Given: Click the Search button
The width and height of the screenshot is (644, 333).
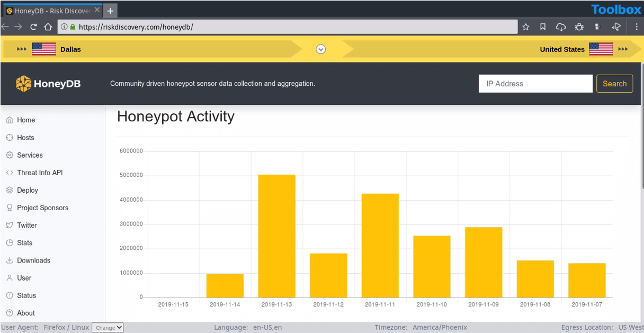Looking at the screenshot, I should point(614,84).
